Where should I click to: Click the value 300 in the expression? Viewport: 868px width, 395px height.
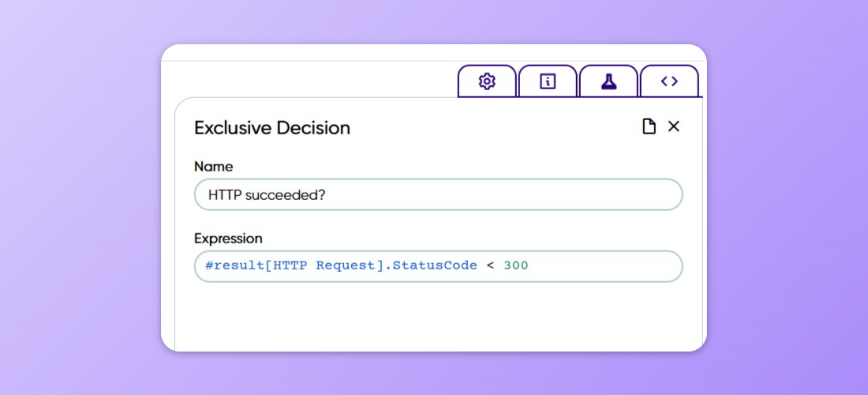516,265
